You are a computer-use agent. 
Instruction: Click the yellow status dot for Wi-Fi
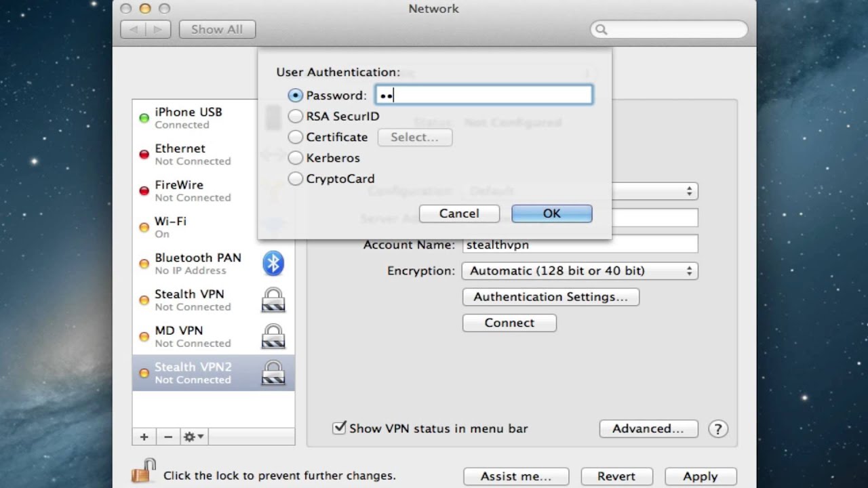[x=144, y=228]
